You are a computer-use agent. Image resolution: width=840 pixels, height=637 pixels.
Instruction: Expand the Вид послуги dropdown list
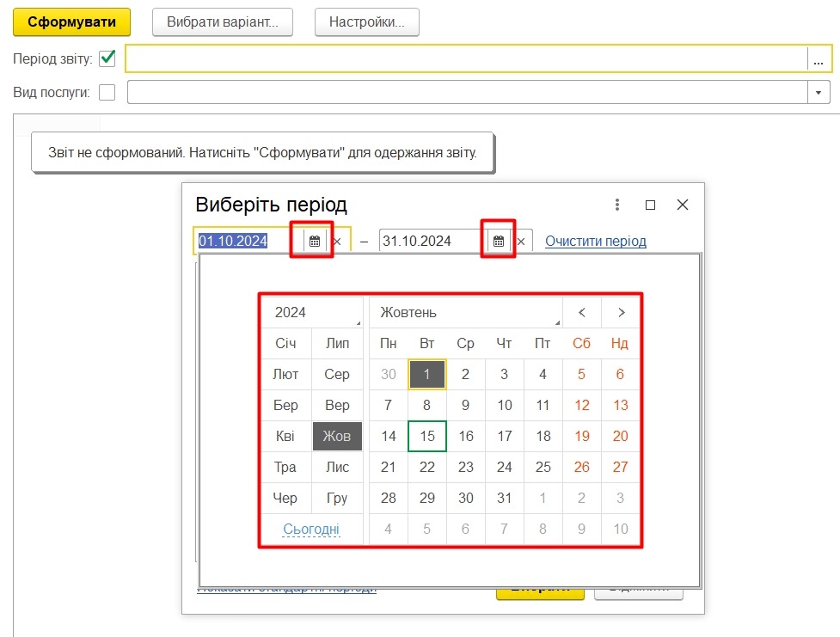(818, 92)
